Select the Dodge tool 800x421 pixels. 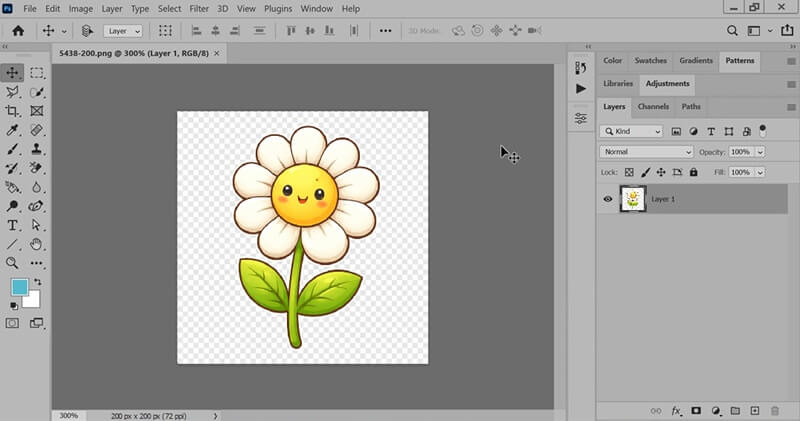pyautogui.click(x=12, y=206)
